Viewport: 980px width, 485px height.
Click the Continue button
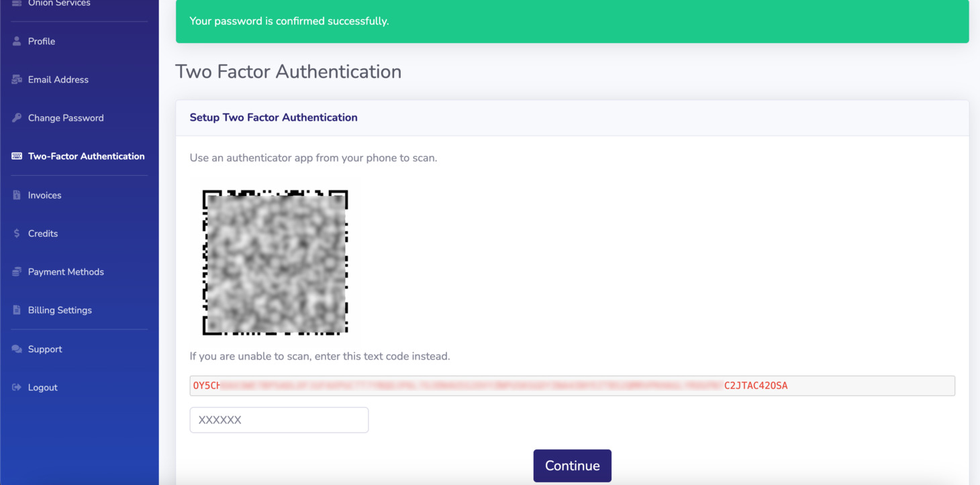573,466
